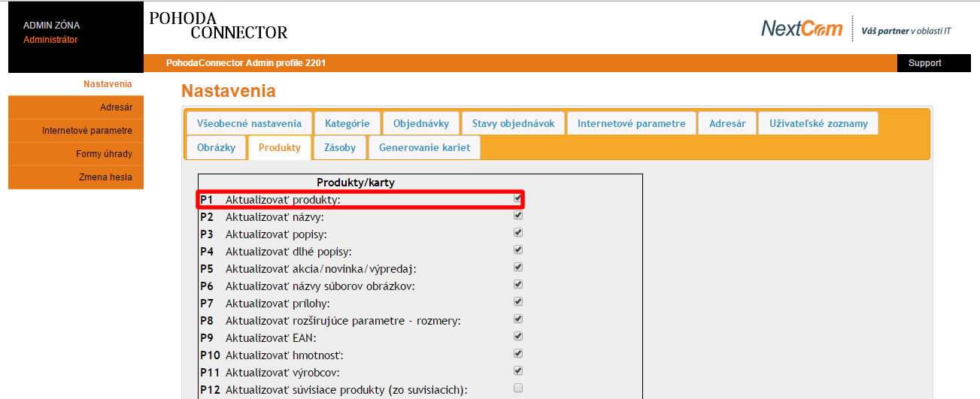Toggle P6 názvy súborov obrázkov checkbox
Viewport: 980px width, 399px height.
click(x=517, y=284)
